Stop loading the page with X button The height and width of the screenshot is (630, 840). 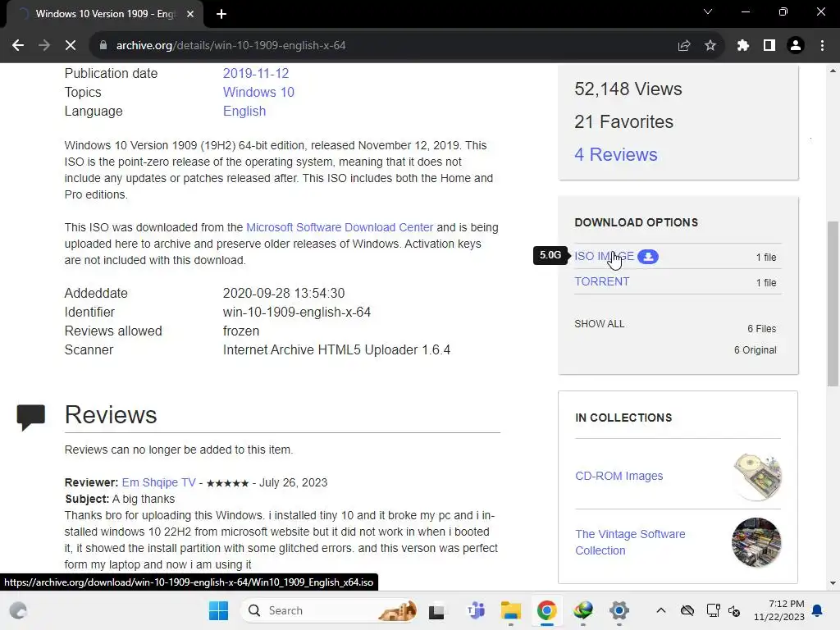pyautogui.click(x=71, y=46)
